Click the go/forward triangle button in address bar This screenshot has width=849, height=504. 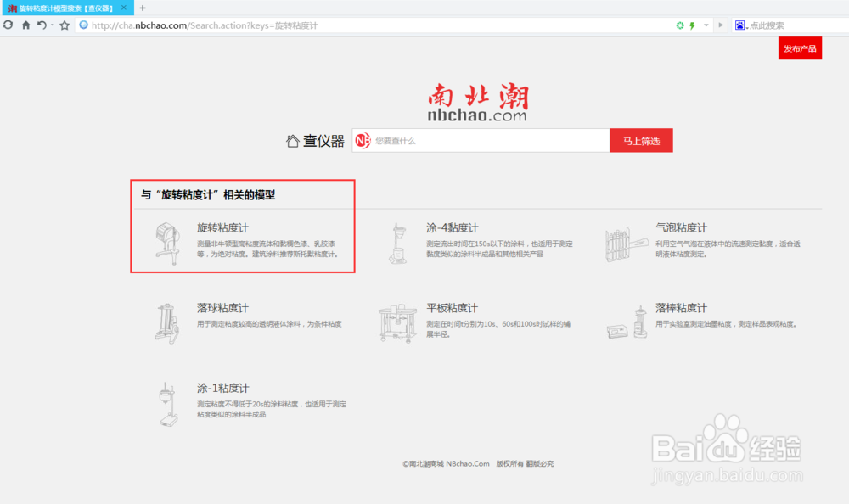(721, 25)
